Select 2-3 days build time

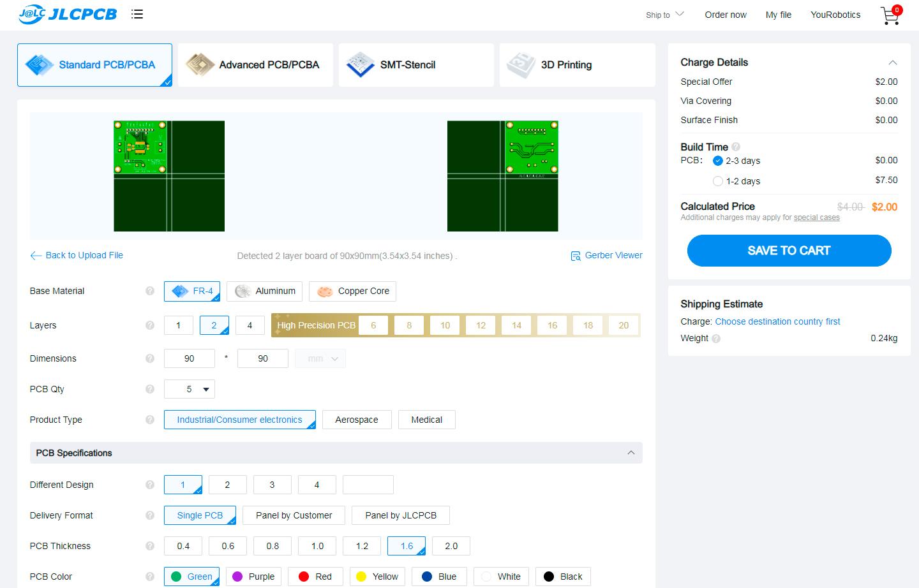[x=718, y=161]
